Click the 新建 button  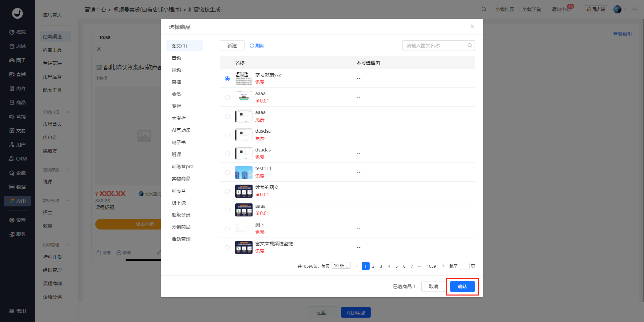[232, 46]
